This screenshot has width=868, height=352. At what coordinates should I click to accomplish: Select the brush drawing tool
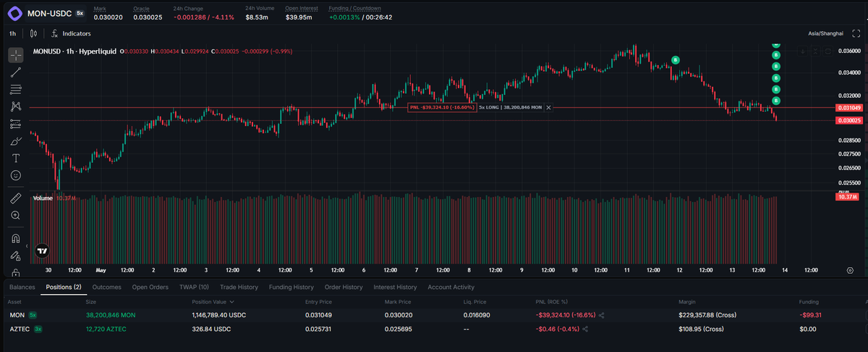(x=16, y=141)
